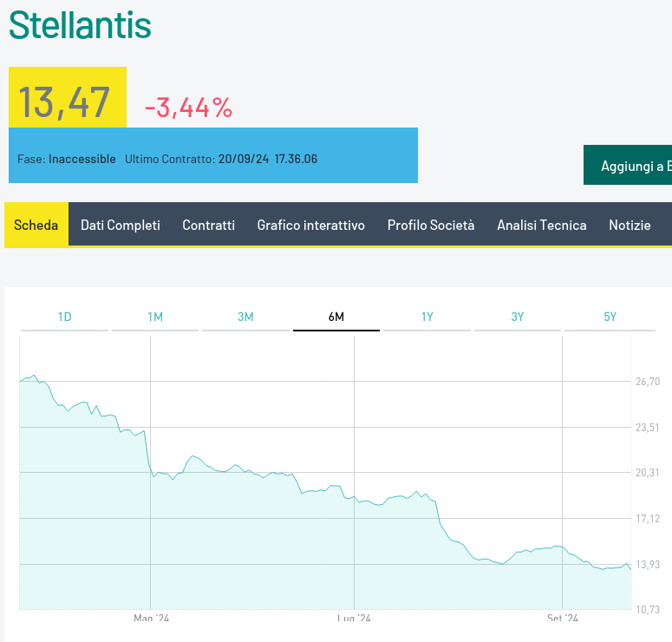Click the Mag '24 axis label

(x=151, y=618)
